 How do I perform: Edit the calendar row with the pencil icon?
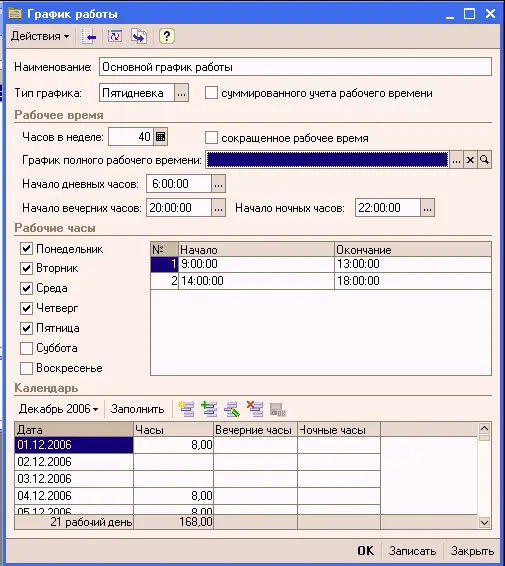[232, 409]
